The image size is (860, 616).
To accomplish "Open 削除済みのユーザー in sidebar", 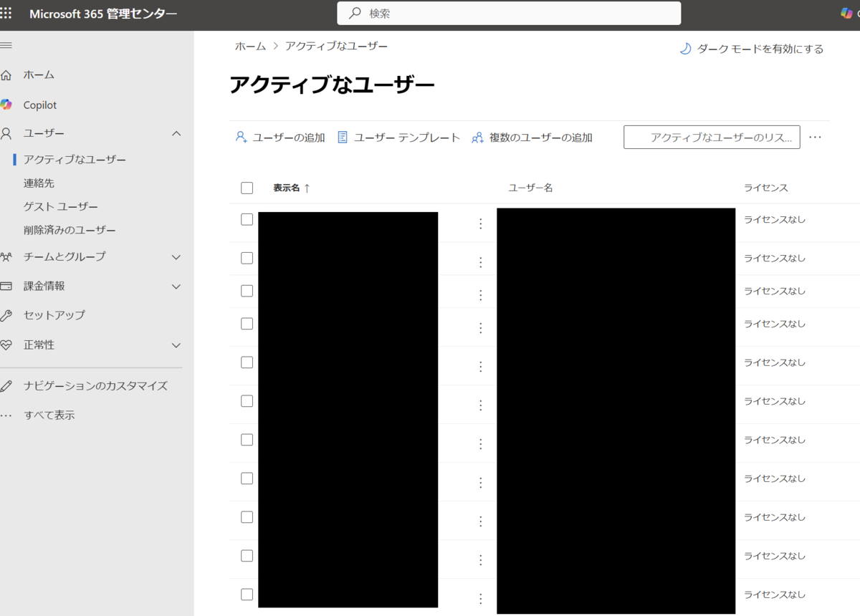I will tap(70, 231).
